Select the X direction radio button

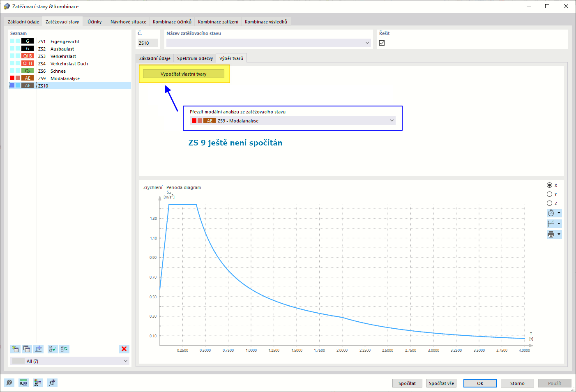(549, 185)
